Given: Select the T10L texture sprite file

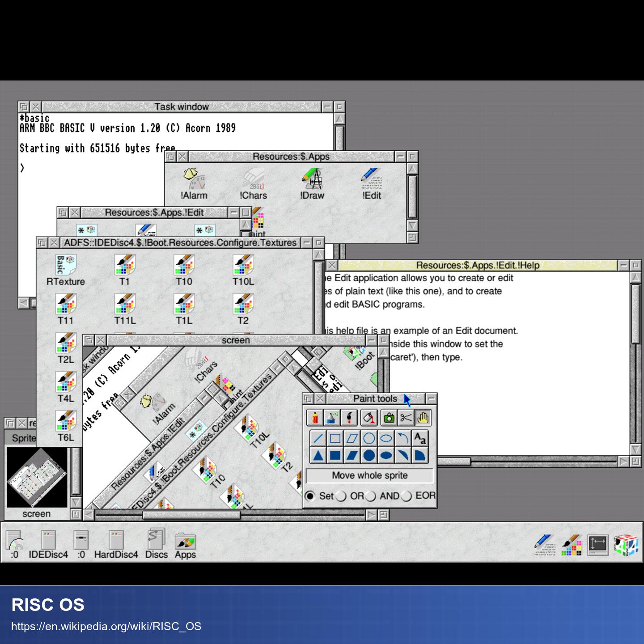Looking at the screenshot, I should [243, 270].
